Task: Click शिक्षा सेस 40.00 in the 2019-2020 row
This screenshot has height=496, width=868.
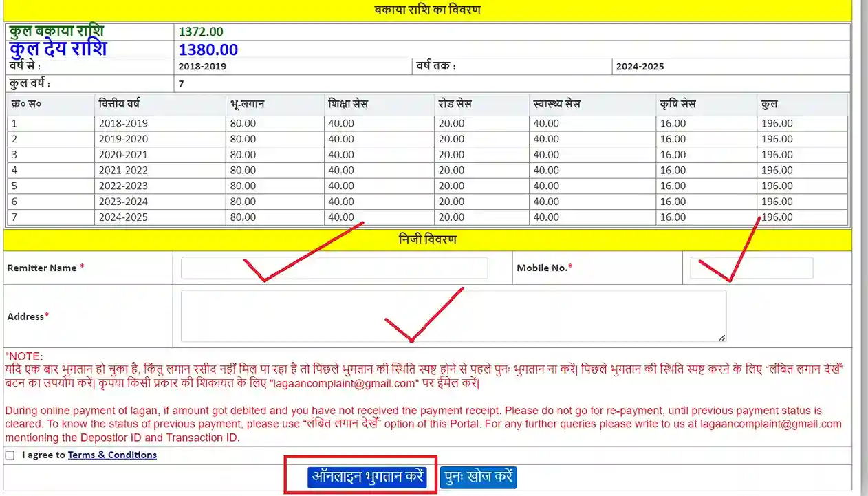Action: coord(341,139)
